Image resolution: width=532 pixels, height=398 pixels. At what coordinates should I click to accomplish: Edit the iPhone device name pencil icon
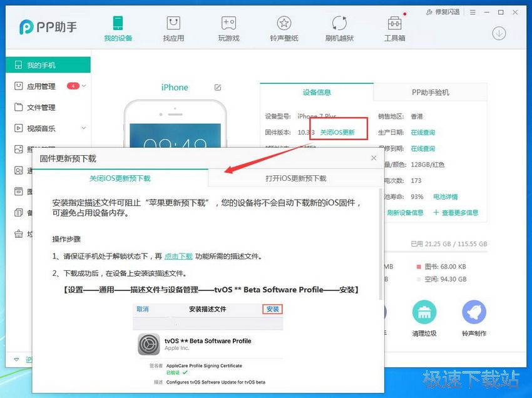point(218,88)
